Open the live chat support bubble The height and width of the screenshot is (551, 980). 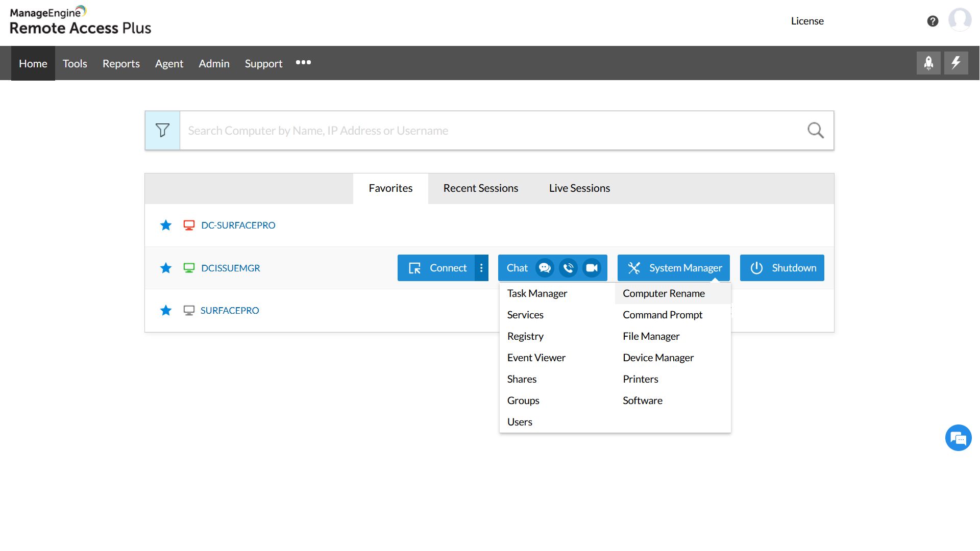(958, 438)
